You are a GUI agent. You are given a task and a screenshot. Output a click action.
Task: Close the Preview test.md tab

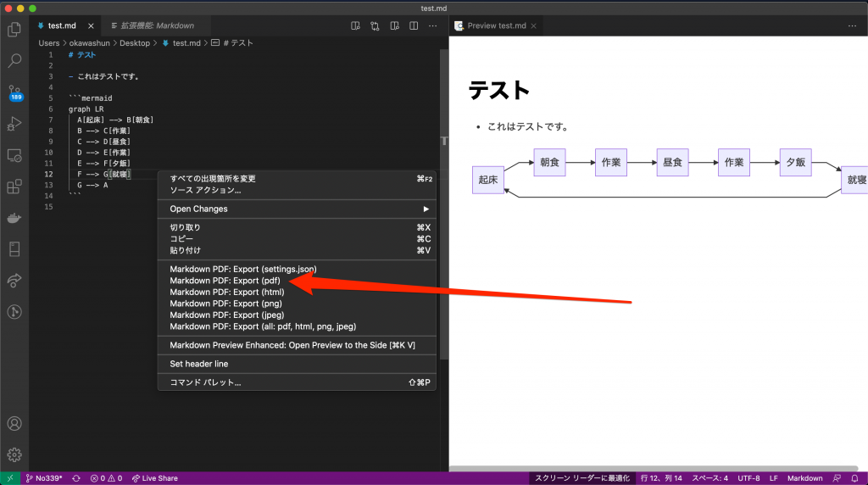tap(534, 26)
